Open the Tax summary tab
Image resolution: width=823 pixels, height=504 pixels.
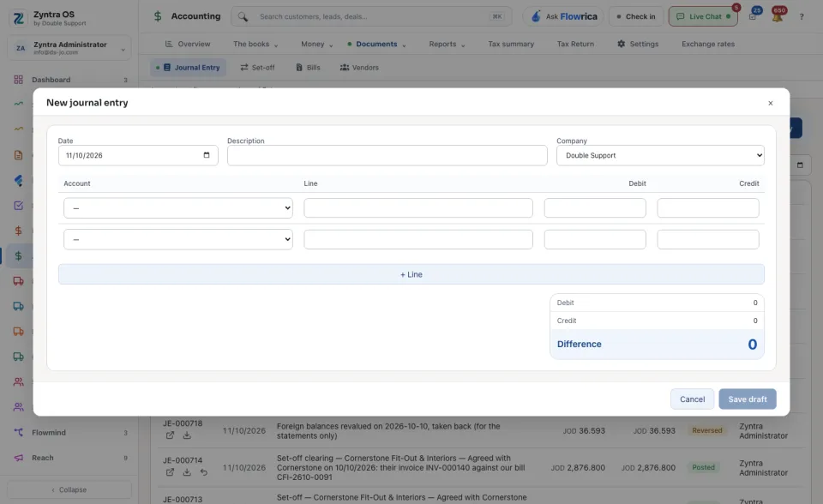click(x=511, y=44)
